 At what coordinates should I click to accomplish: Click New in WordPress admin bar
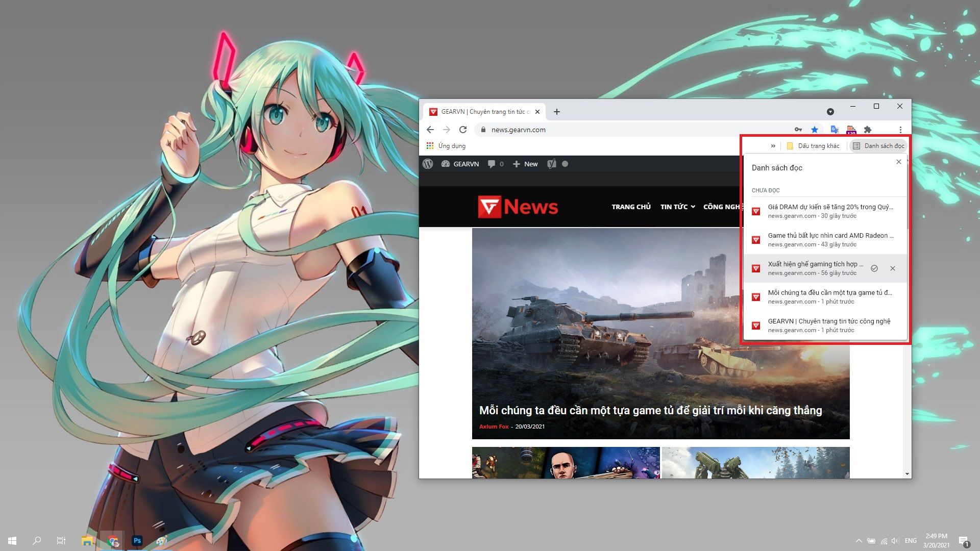[525, 164]
